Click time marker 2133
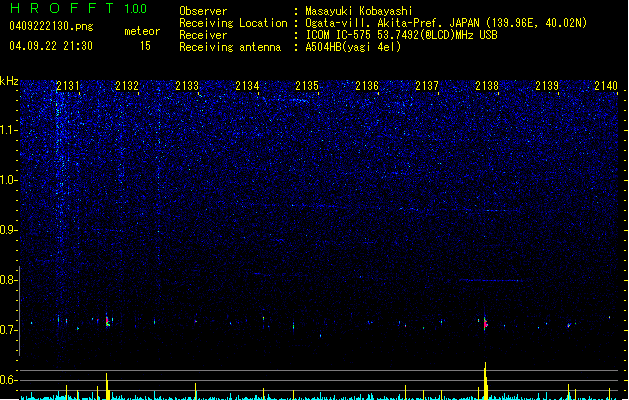The height and width of the screenshot is (400, 629). 187,86
